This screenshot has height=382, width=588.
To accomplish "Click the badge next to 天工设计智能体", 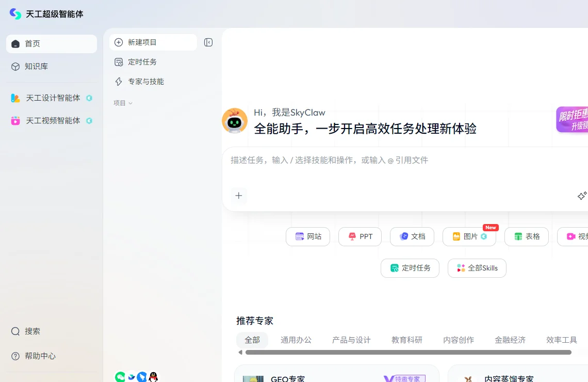I will pos(89,98).
